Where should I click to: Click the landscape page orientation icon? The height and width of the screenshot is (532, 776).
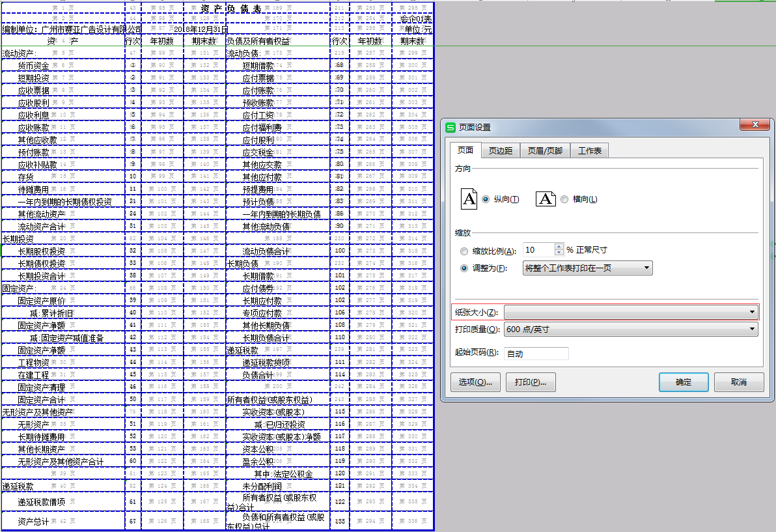coord(546,199)
